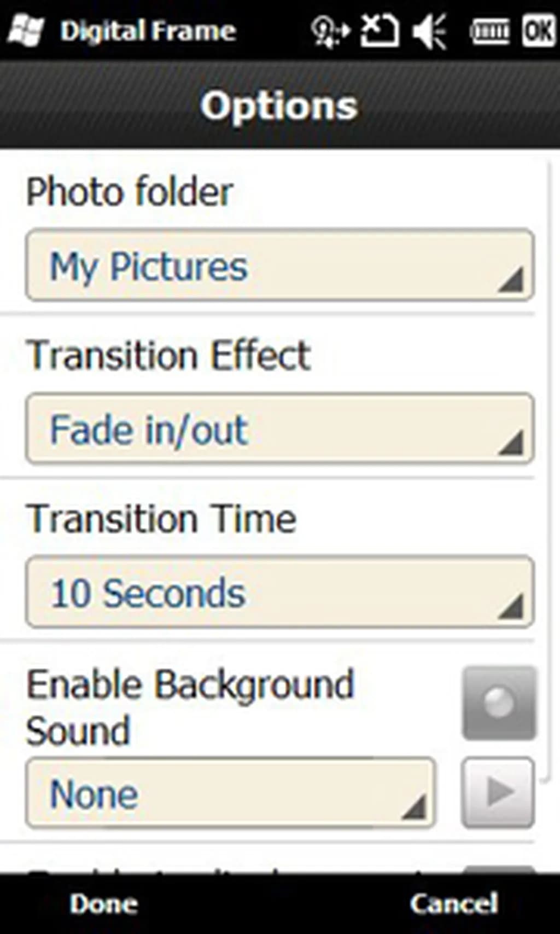Toggle Enable Background Sound switch
Image resolution: width=560 pixels, height=934 pixels.
click(499, 703)
